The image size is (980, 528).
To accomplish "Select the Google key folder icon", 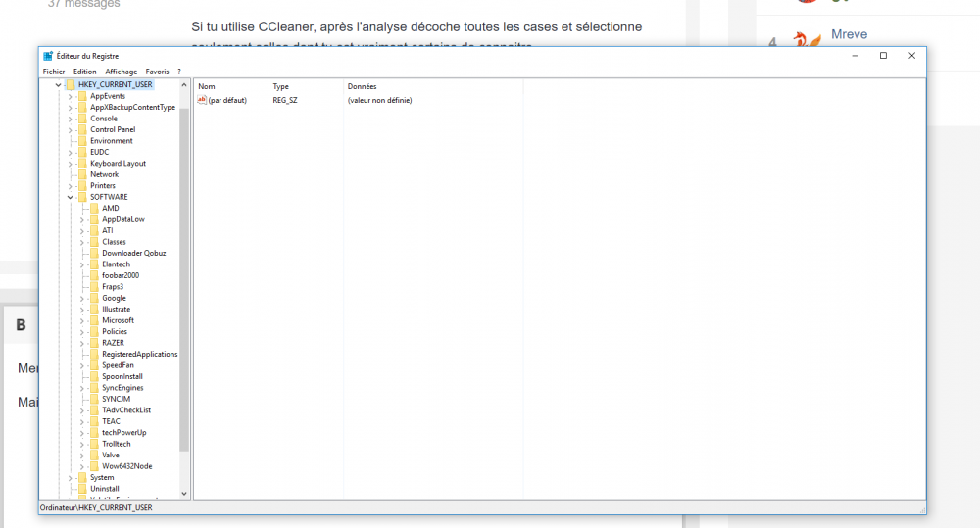I will point(94,298).
